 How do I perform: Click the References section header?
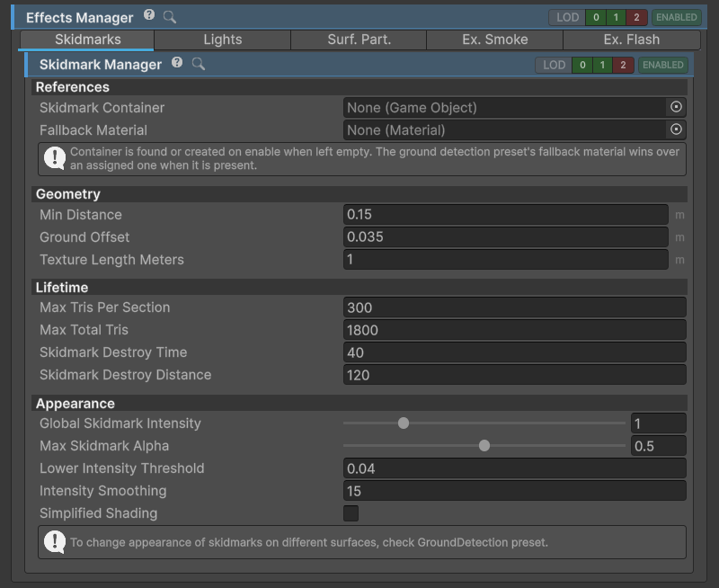pyautogui.click(x=359, y=86)
